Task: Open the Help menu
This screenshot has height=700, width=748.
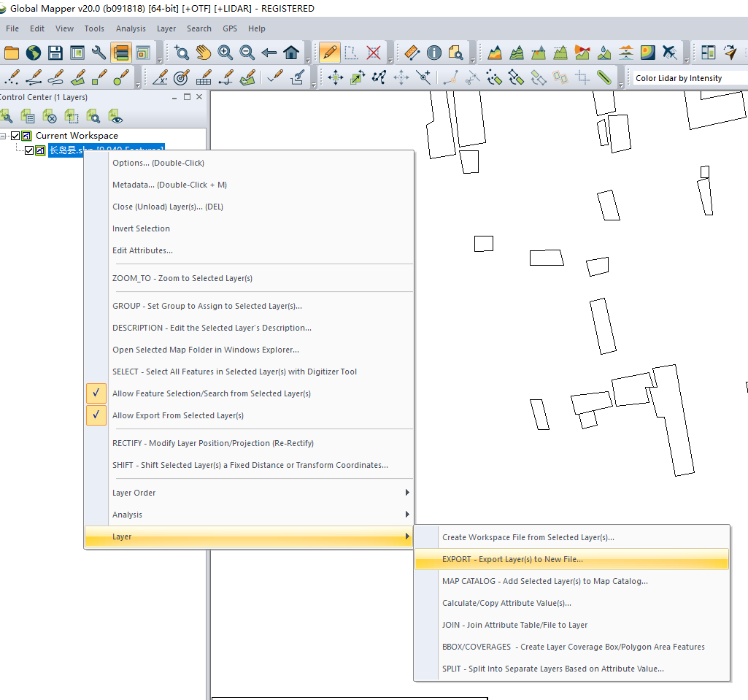Action: pos(257,28)
